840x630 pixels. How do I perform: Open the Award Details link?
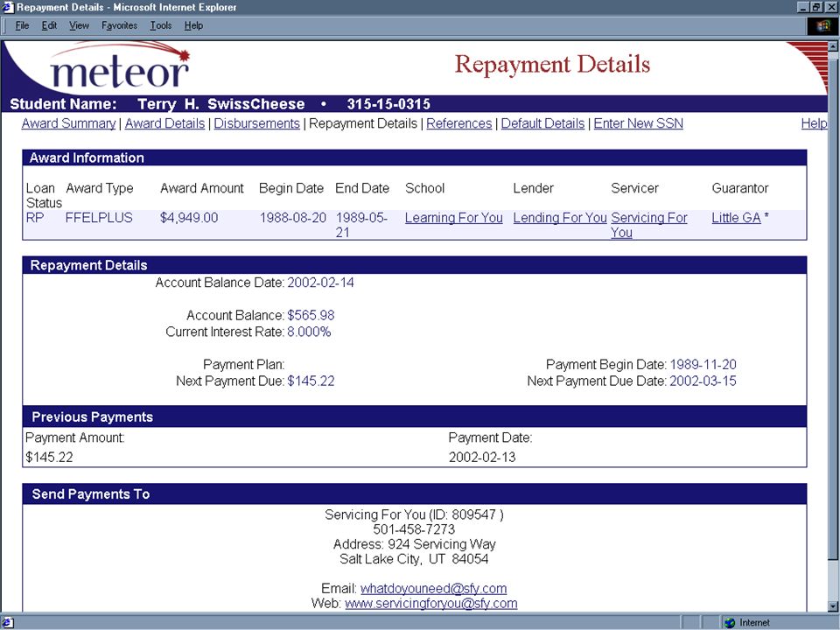pyautogui.click(x=165, y=123)
